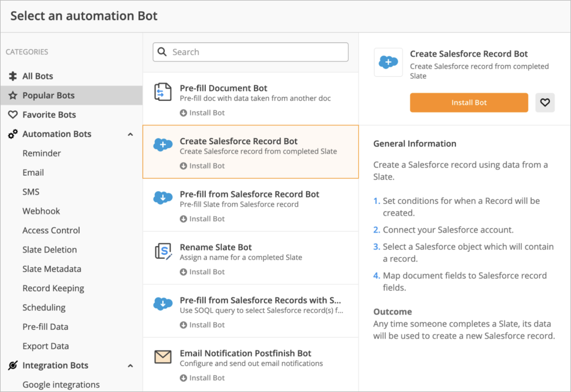Viewport: 571px width, 392px height.
Task: Select the Webhook subcategory
Action: click(41, 211)
